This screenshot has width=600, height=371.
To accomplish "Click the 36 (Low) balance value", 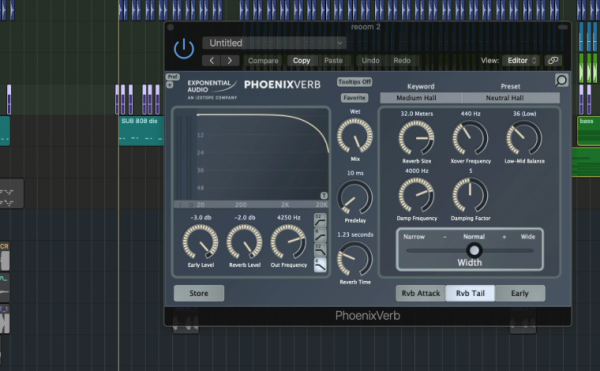I will 524,114.
